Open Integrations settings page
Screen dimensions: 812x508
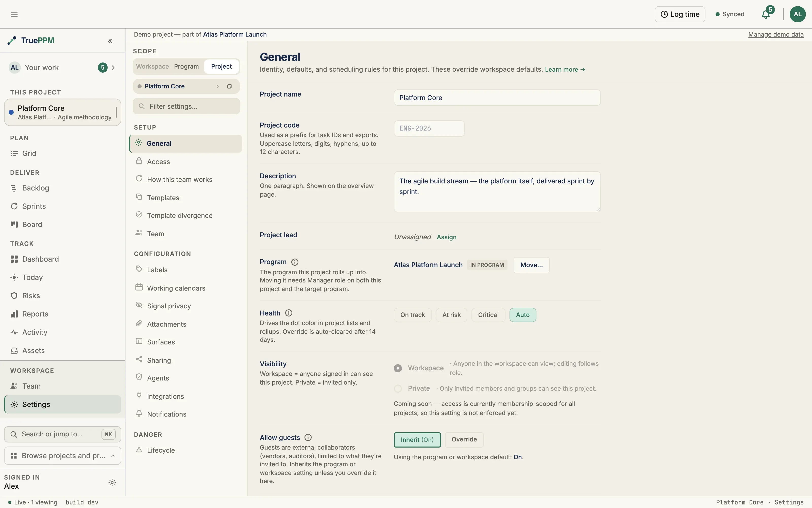pyautogui.click(x=185, y=396)
